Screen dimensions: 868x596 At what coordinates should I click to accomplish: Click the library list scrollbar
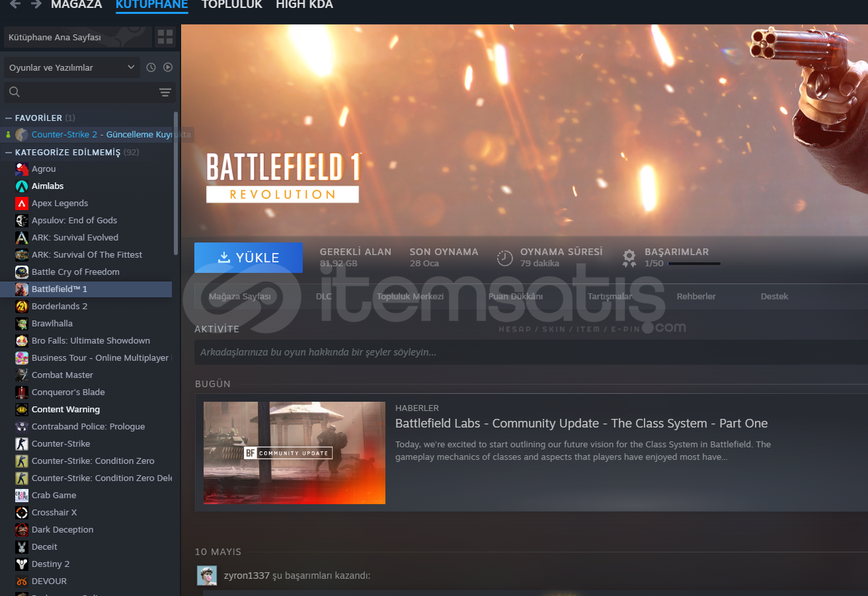tap(175, 182)
